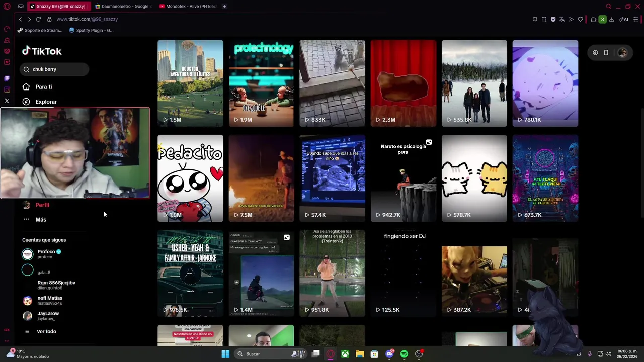Open the raccoon video with 833K views

tap(332, 83)
